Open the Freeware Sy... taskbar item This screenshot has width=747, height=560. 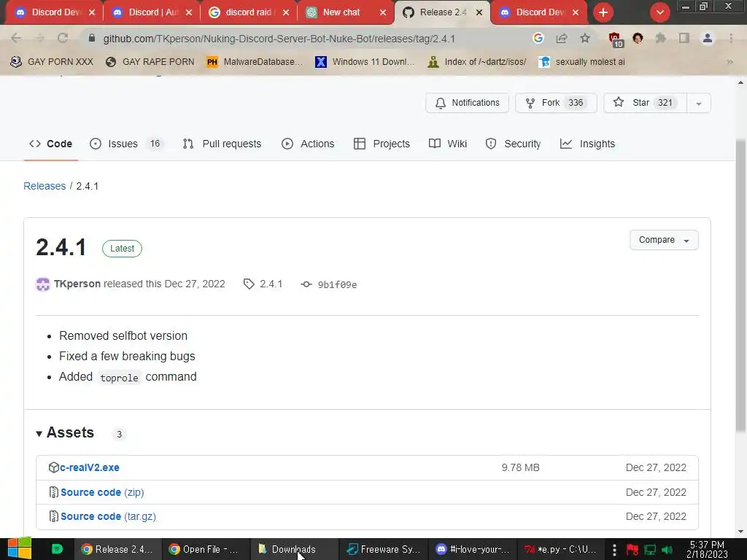coord(384,549)
